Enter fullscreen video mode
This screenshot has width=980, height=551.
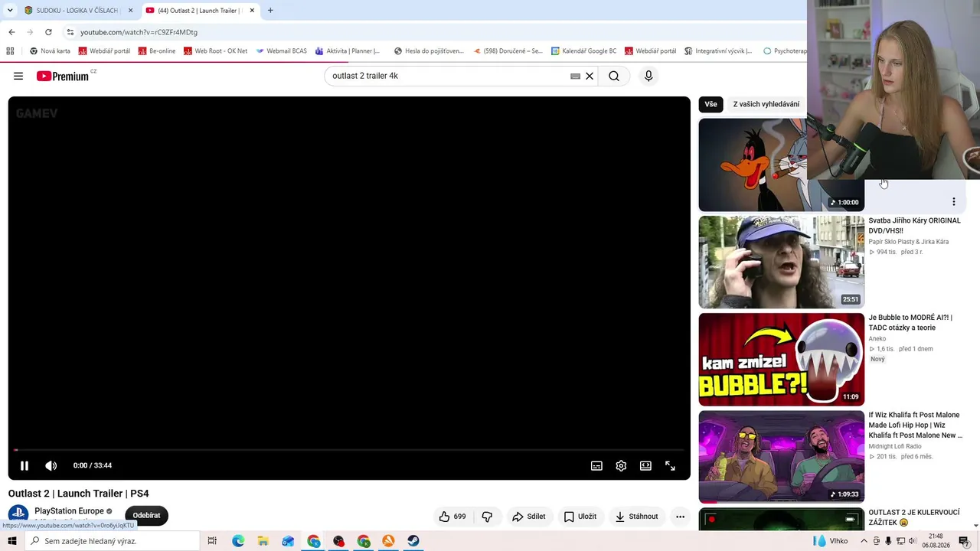[x=670, y=465]
